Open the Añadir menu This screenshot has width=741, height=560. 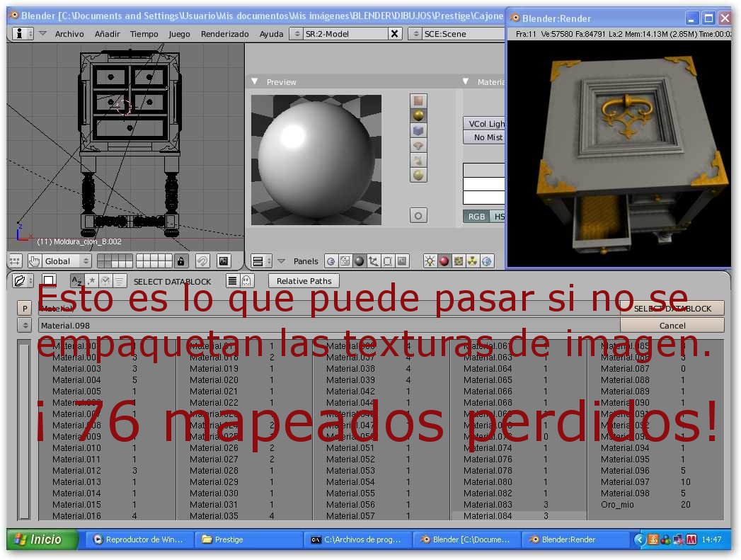108,34
